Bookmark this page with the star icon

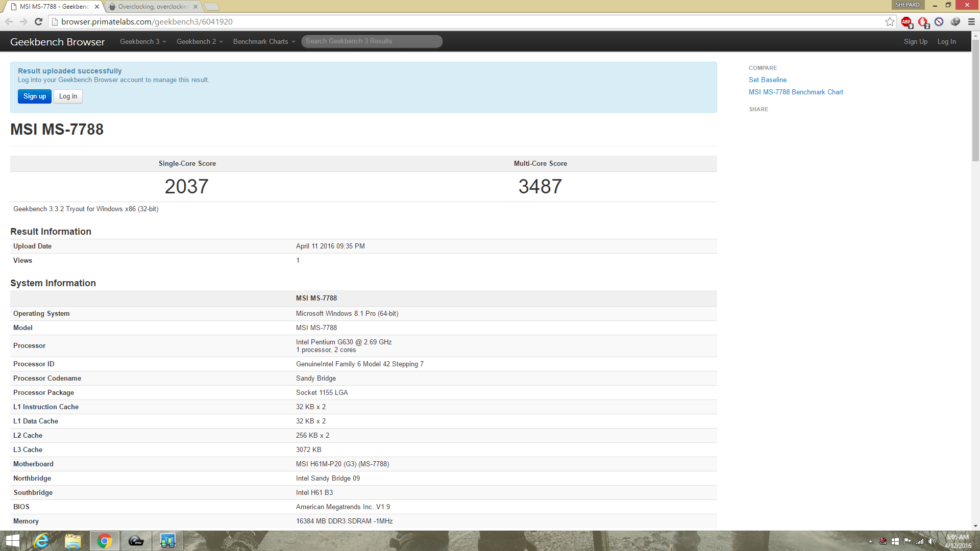point(890,21)
